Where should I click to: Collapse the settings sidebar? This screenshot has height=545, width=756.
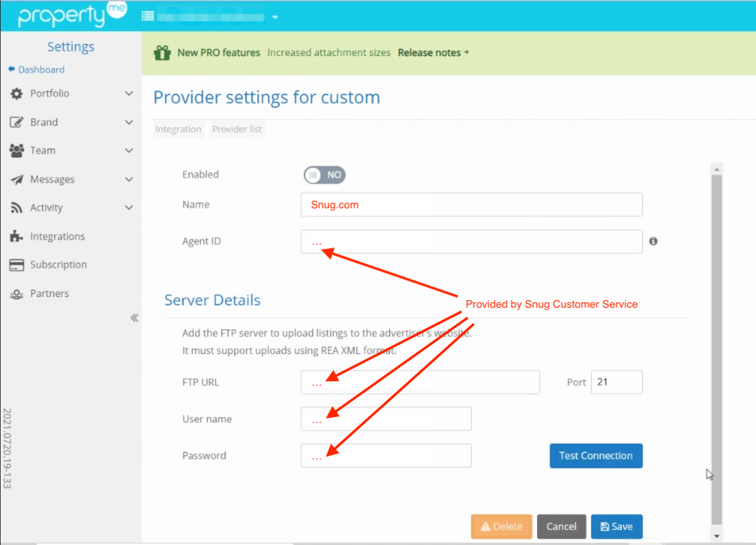[x=134, y=318]
